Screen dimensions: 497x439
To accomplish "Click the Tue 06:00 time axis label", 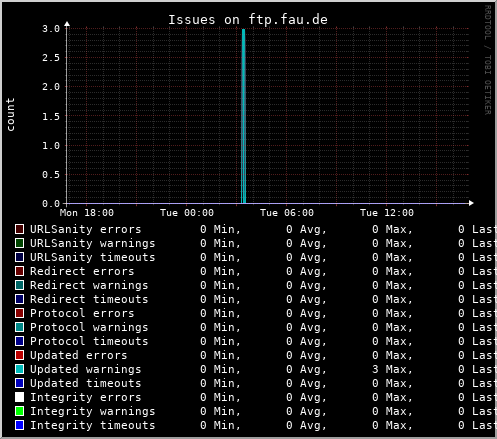I will pyautogui.click(x=287, y=213).
